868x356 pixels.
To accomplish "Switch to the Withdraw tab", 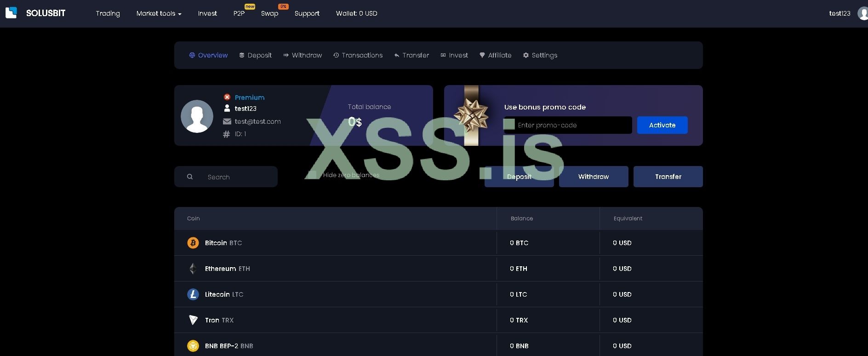I will [x=303, y=55].
